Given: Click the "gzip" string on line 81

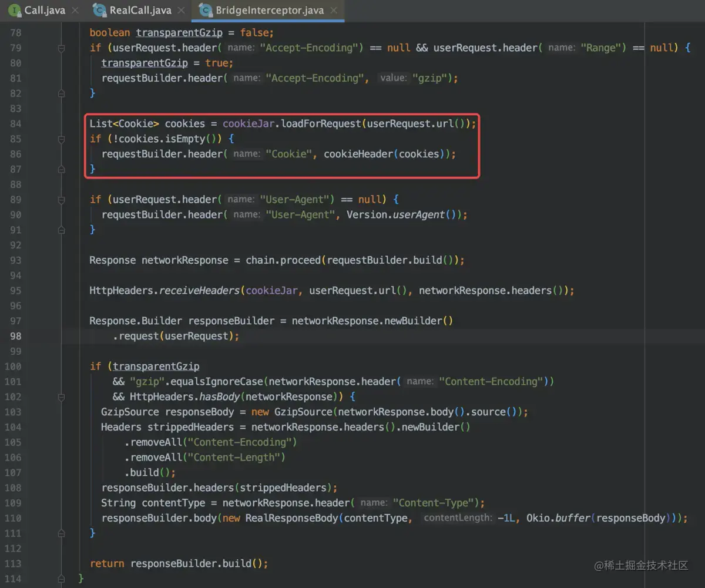Looking at the screenshot, I should click(429, 78).
